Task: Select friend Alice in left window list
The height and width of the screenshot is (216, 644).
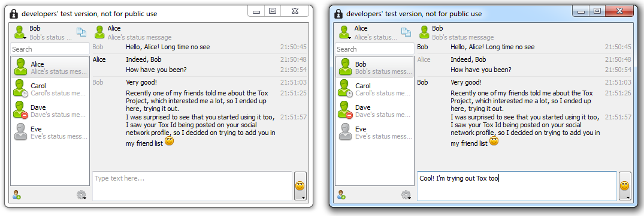Action: pos(50,67)
